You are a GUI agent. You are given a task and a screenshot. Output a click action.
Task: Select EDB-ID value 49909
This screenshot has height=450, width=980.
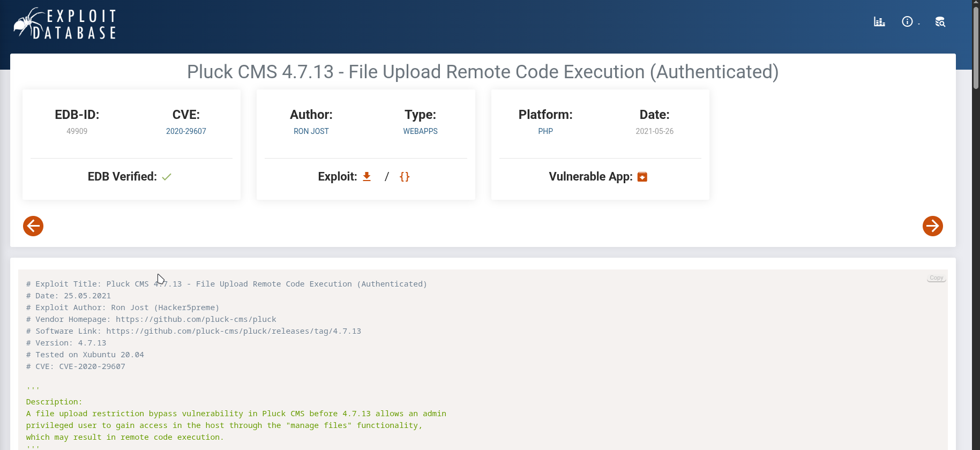click(x=77, y=131)
